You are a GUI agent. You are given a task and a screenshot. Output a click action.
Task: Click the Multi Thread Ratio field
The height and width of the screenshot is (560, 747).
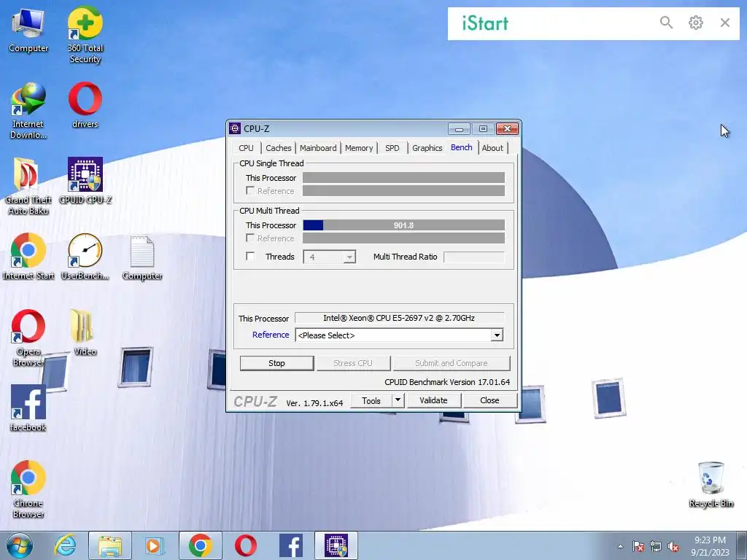(473, 257)
